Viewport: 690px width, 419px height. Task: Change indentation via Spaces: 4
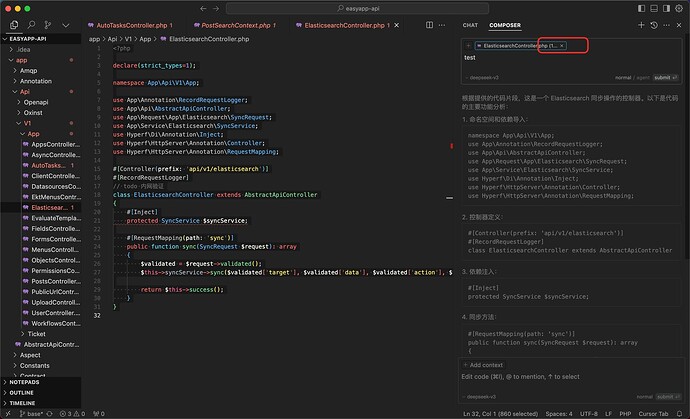pyautogui.click(x=559, y=414)
